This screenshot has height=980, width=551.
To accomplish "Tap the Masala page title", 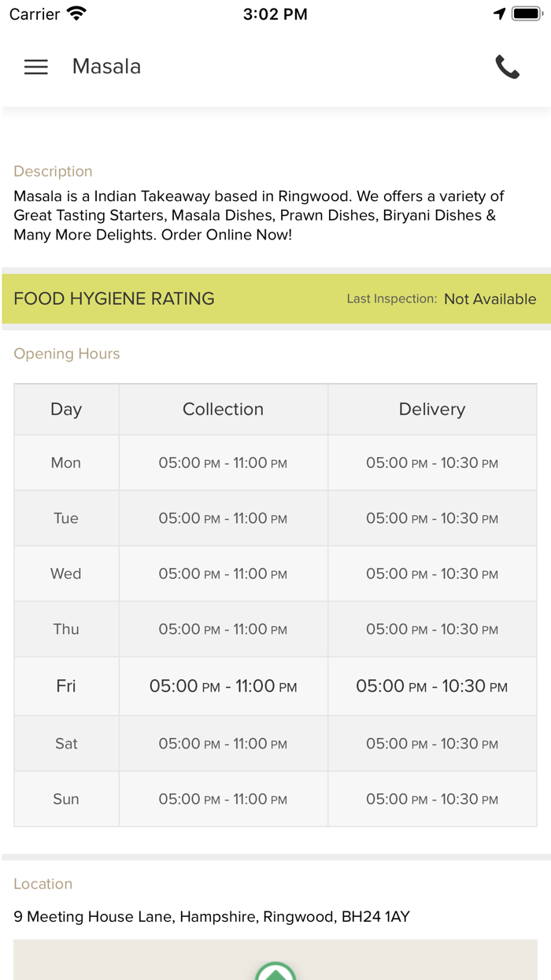I will pos(106,67).
